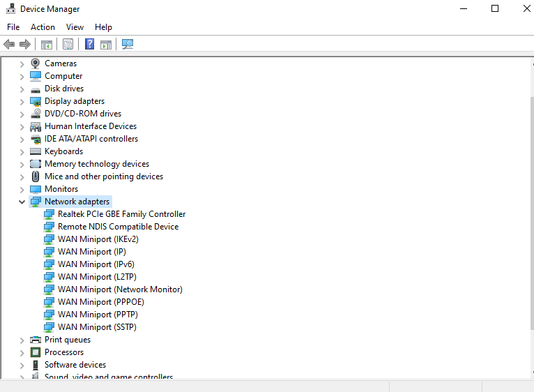The height and width of the screenshot is (392, 534).
Task: Click the DVD/CD-ROM drives disc icon
Action: click(x=36, y=114)
